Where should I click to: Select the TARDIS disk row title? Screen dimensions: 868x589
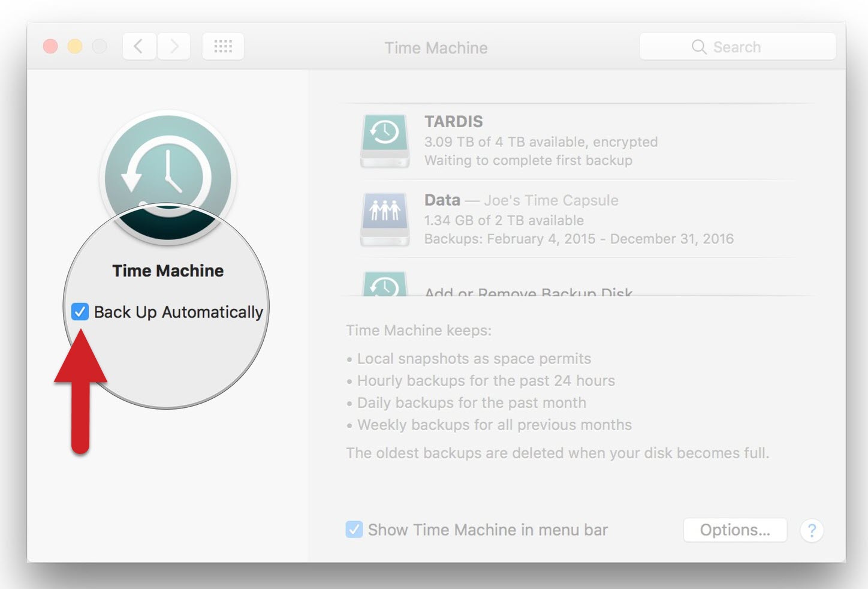454,122
